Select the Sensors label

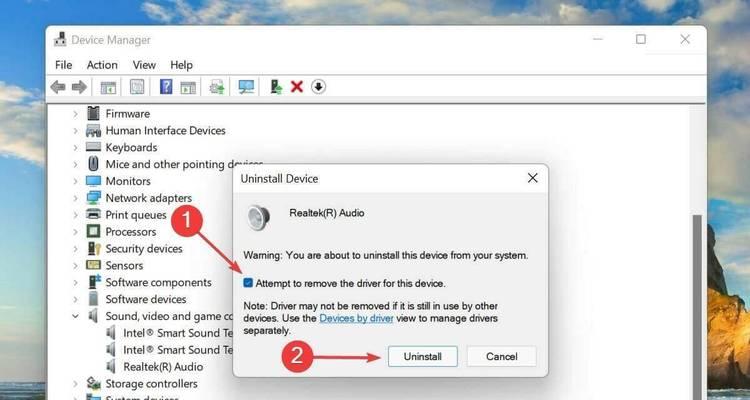tap(124, 266)
